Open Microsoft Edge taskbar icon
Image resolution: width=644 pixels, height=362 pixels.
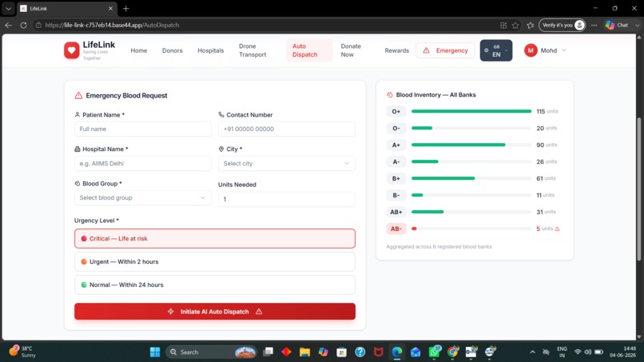(x=397, y=352)
